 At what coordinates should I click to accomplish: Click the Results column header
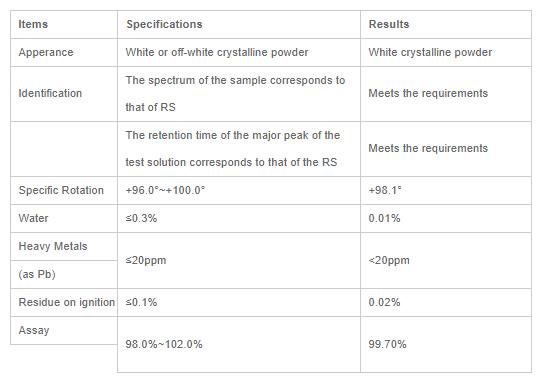389,24
